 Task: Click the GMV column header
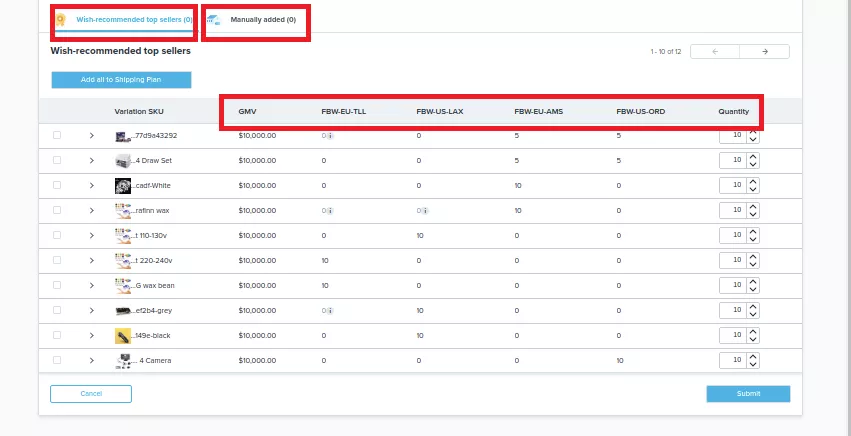coord(247,111)
